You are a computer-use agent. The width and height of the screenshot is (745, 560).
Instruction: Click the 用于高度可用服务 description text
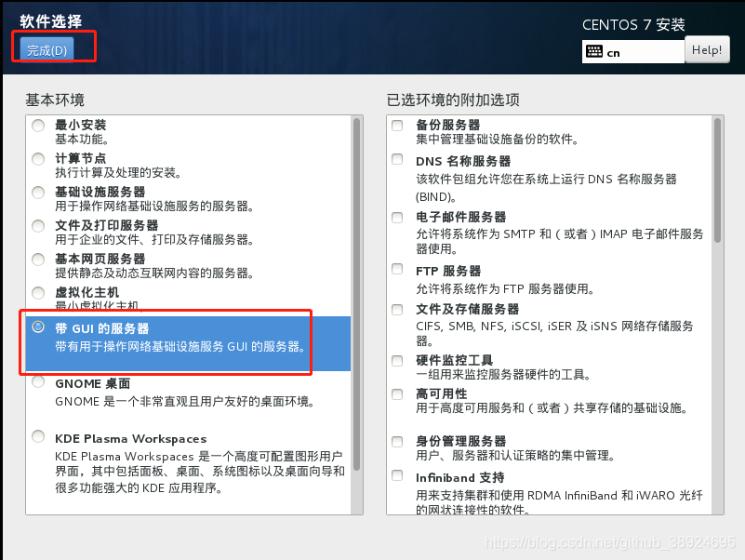(x=552, y=407)
